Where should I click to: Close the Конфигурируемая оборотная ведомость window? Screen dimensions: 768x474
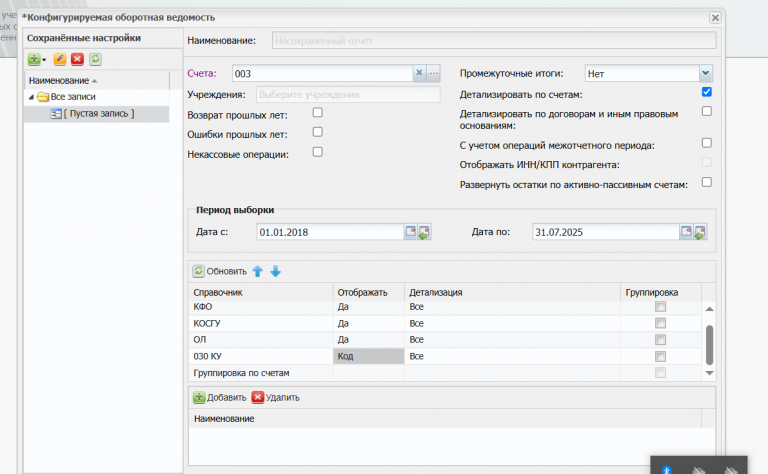pyautogui.click(x=715, y=18)
